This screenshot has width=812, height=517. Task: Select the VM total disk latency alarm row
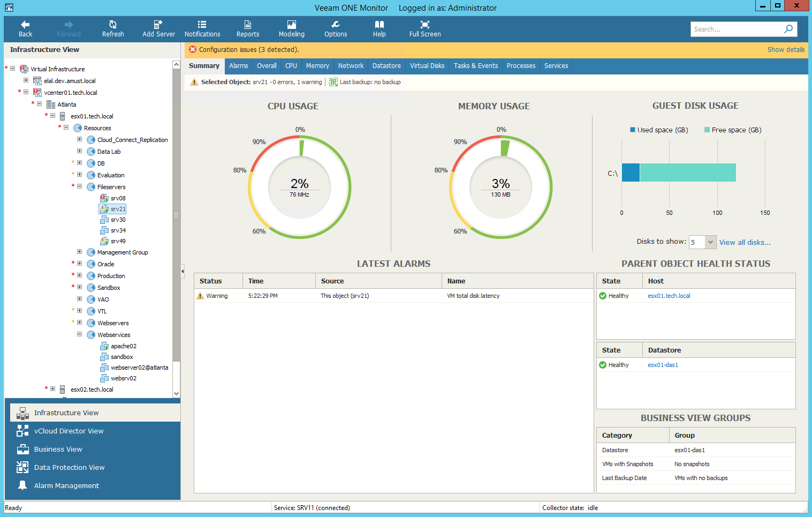(x=393, y=296)
